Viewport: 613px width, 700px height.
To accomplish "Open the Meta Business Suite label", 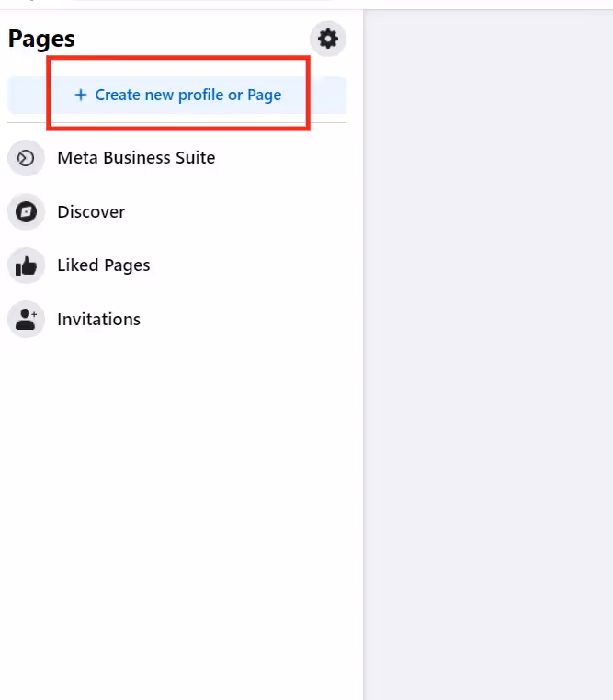I will pyautogui.click(x=136, y=158).
